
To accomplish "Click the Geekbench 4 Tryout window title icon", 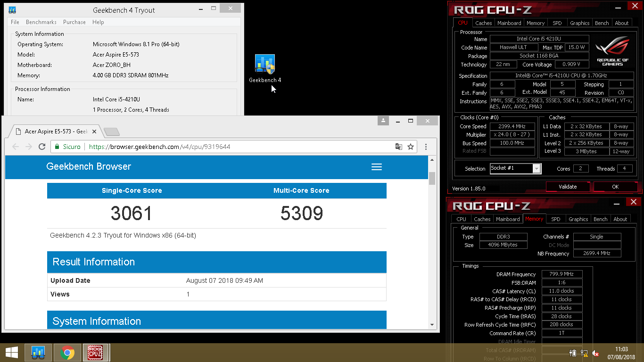I will click(x=13, y=10).
